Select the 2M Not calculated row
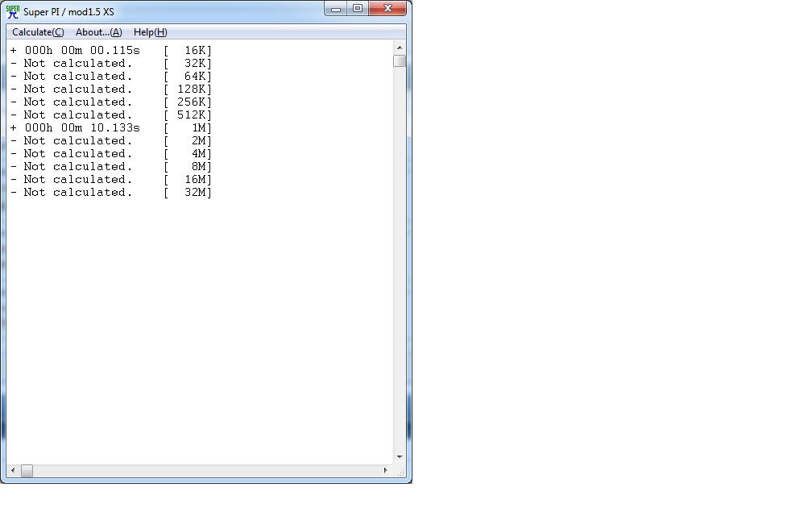812x508 pixels. point(111,141)
